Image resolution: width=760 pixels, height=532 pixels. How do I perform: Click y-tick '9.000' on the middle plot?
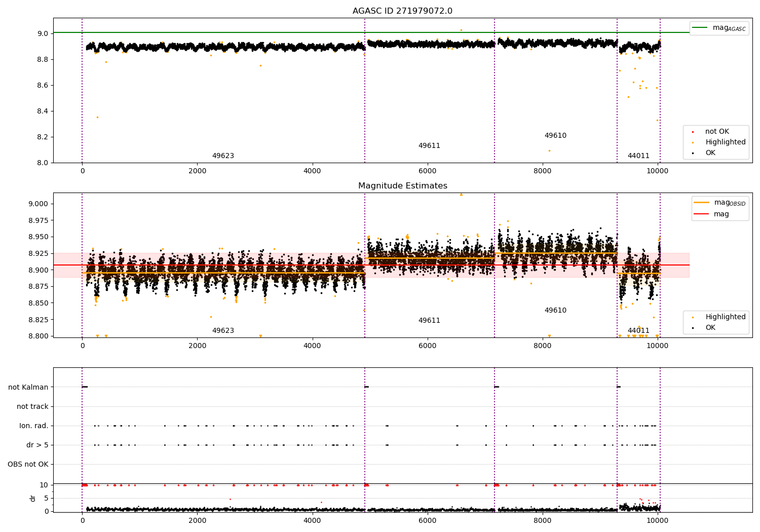39,204
